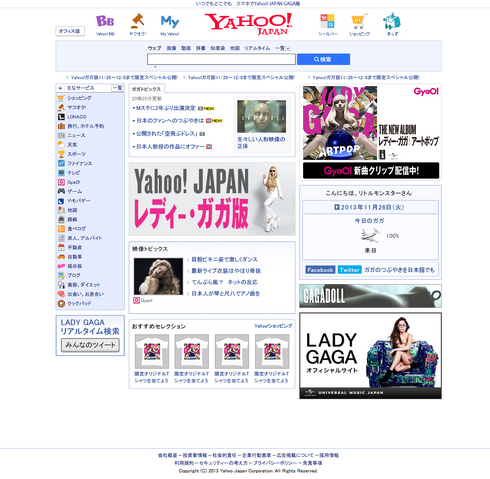Open ニュース in the services sidebar

pyautogui.click(x=76, y=135)
